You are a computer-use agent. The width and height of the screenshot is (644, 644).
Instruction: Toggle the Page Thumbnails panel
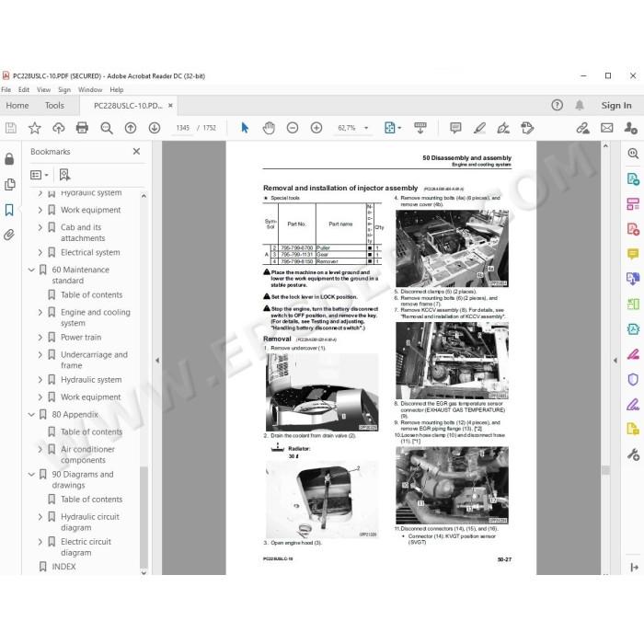[9, 184]
